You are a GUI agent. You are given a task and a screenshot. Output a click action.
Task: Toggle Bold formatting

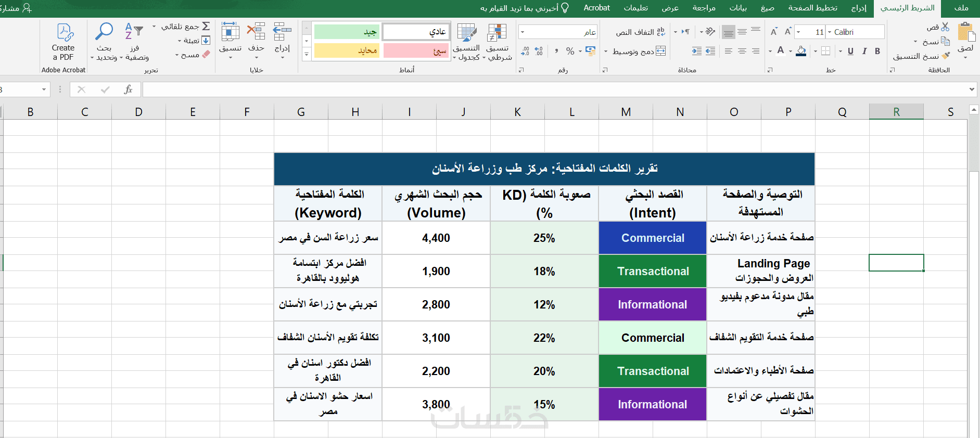tap(877, 51)
